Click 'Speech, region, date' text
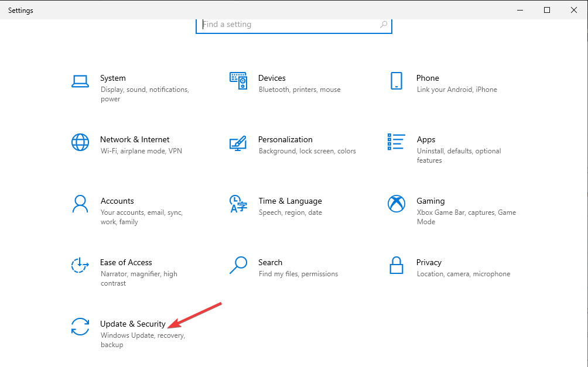The height and width of the screenshot is (367, 588). coord(290,212)
